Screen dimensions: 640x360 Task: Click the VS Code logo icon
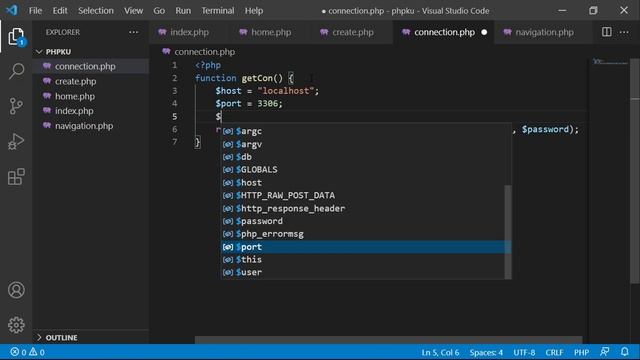click(11, 10)
